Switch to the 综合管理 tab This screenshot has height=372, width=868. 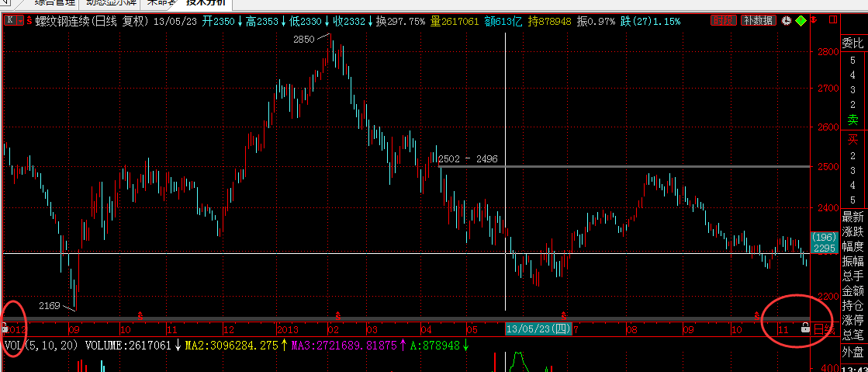tap(54, 3)
